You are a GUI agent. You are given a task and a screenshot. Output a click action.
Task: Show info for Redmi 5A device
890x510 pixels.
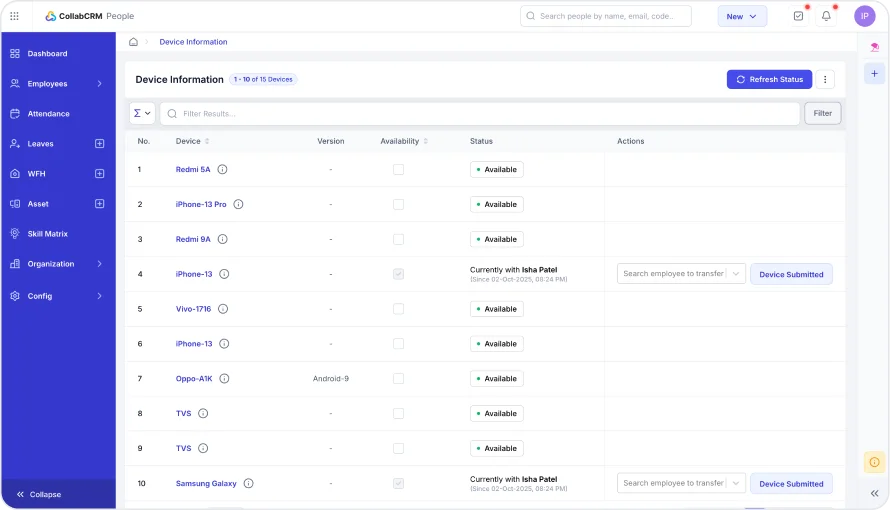tap(222, 170)
